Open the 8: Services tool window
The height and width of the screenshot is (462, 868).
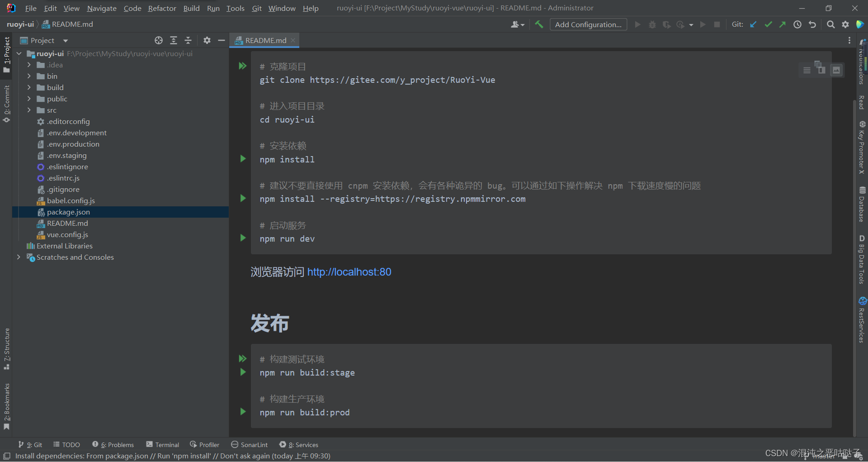299,445
